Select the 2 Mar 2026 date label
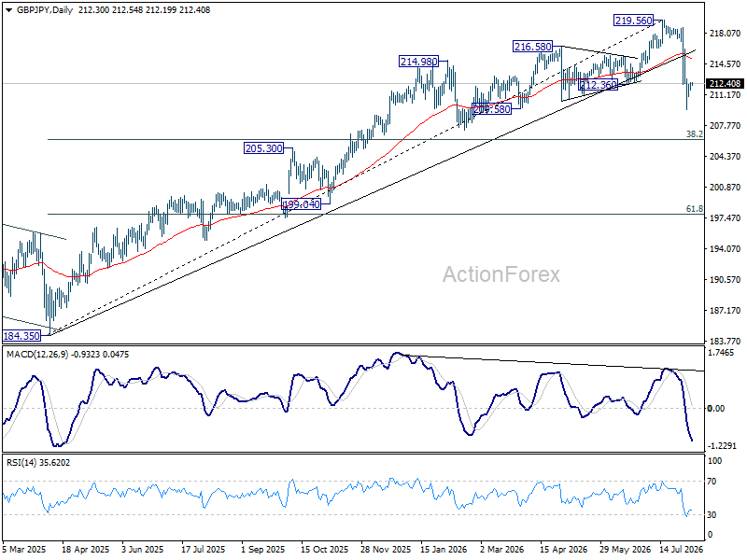 coord(501,549)
